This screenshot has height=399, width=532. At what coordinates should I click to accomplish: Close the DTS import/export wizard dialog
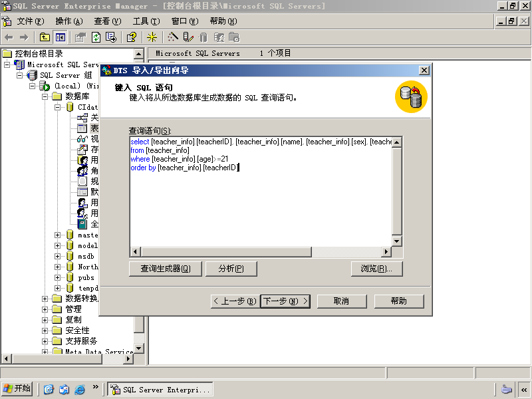(424, 70)
